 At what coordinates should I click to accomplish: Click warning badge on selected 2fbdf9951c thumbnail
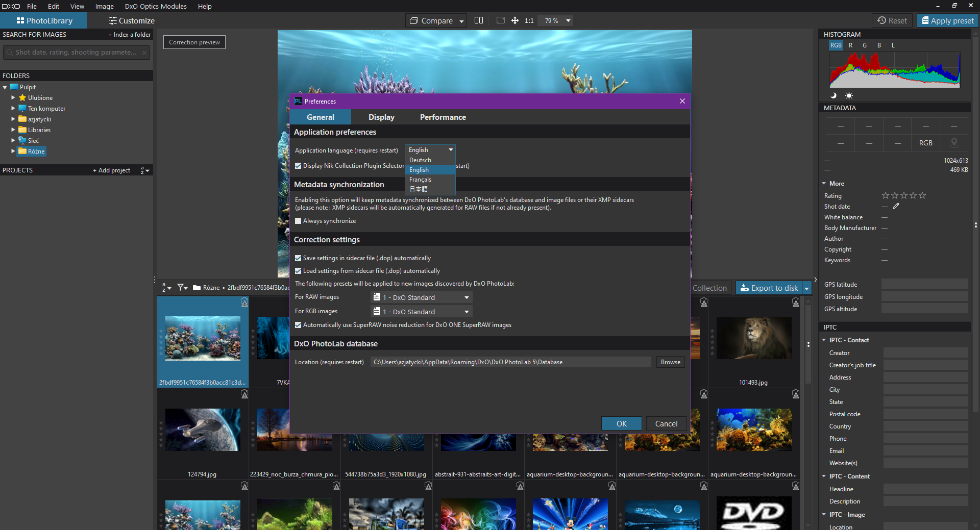(244, 302)
